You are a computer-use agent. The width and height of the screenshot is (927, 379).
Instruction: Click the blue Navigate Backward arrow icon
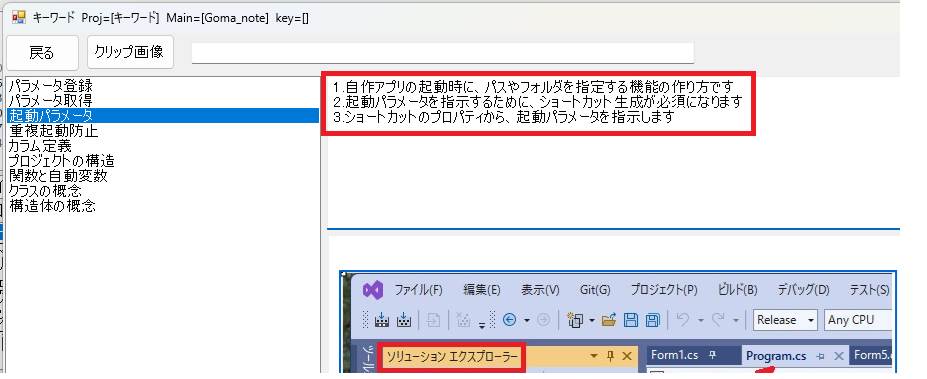pyautogui.click(x=510, y=320)
